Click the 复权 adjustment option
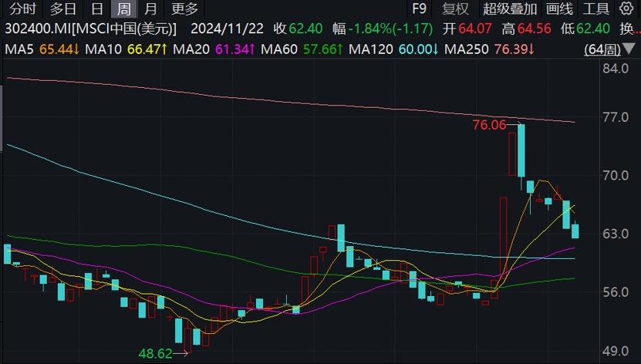The width and height of the screenshot is (641, 364). pyautogui.click(x=455, y=8)
